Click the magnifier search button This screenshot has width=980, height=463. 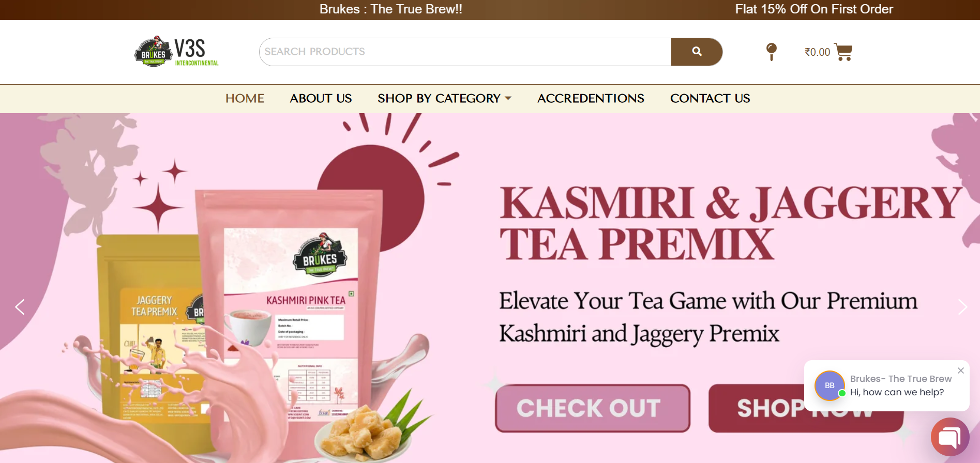coord(697,52)
